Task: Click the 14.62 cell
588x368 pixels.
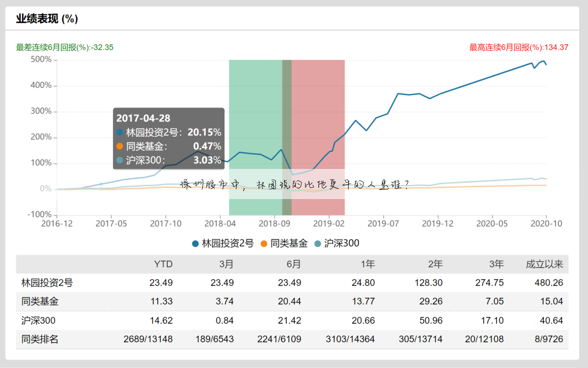Action: tap(161, 320)
